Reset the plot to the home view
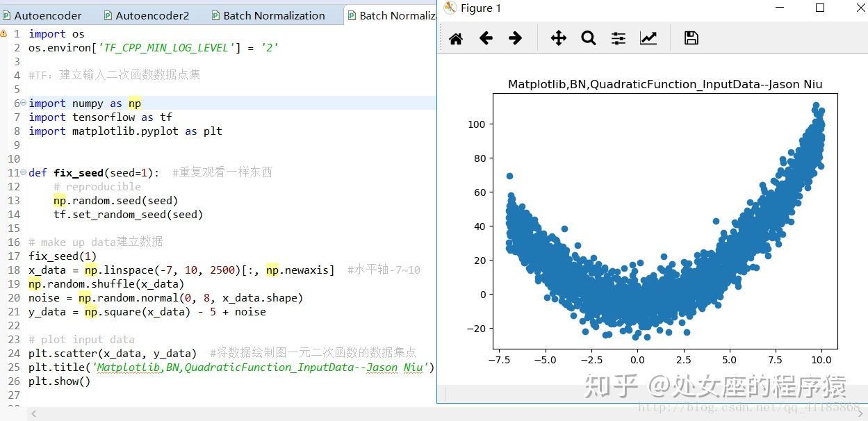The width and height of the screenshot is (868, 421). [456, 38]
